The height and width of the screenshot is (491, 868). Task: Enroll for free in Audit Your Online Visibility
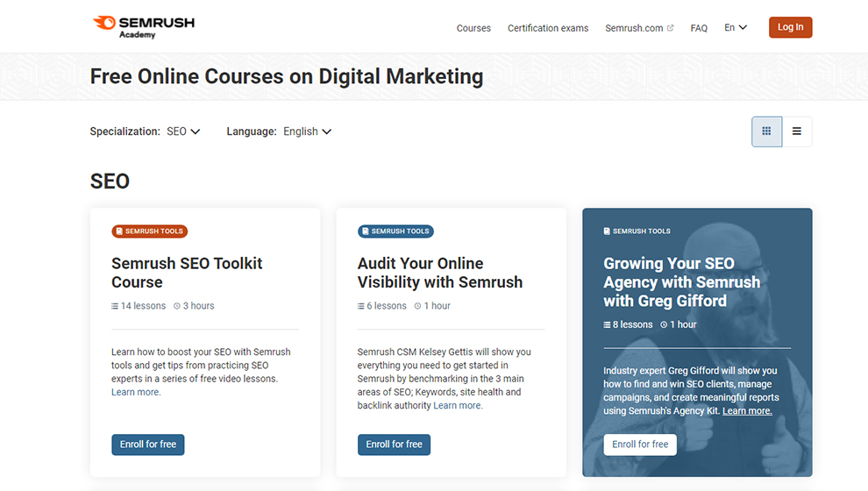tap(394, 445)
